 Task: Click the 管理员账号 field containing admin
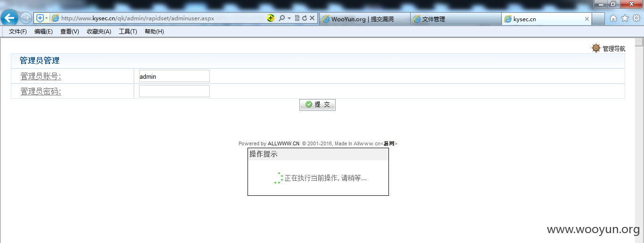[174, 76]
